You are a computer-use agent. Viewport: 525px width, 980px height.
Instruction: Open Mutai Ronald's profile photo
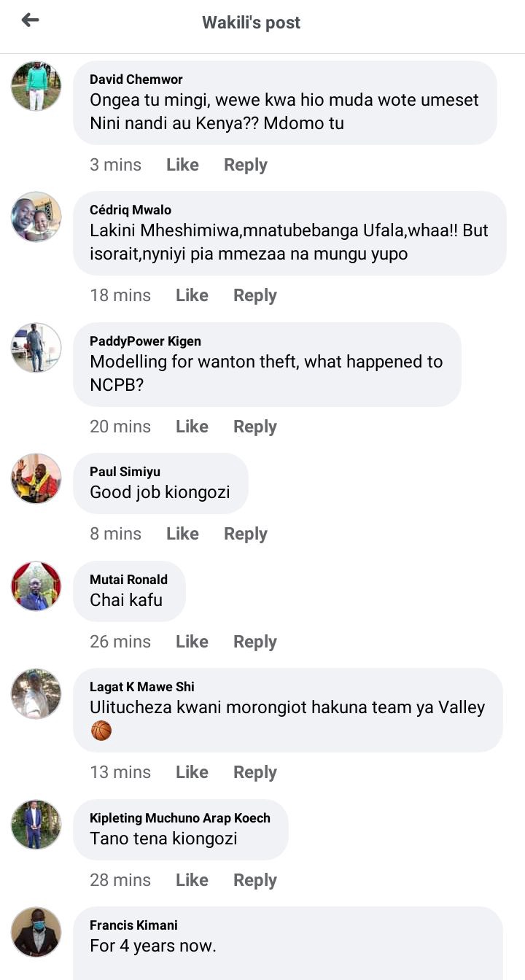[36, 586]
